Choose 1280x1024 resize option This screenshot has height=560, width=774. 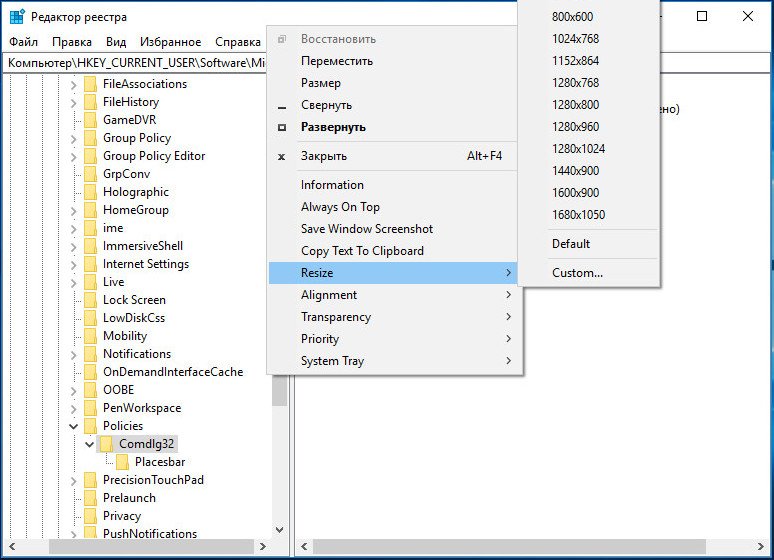(x=578, y=149)
